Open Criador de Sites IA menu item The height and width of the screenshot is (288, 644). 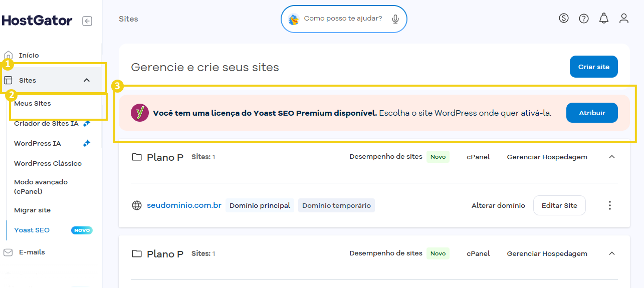(x=46, y=123)
